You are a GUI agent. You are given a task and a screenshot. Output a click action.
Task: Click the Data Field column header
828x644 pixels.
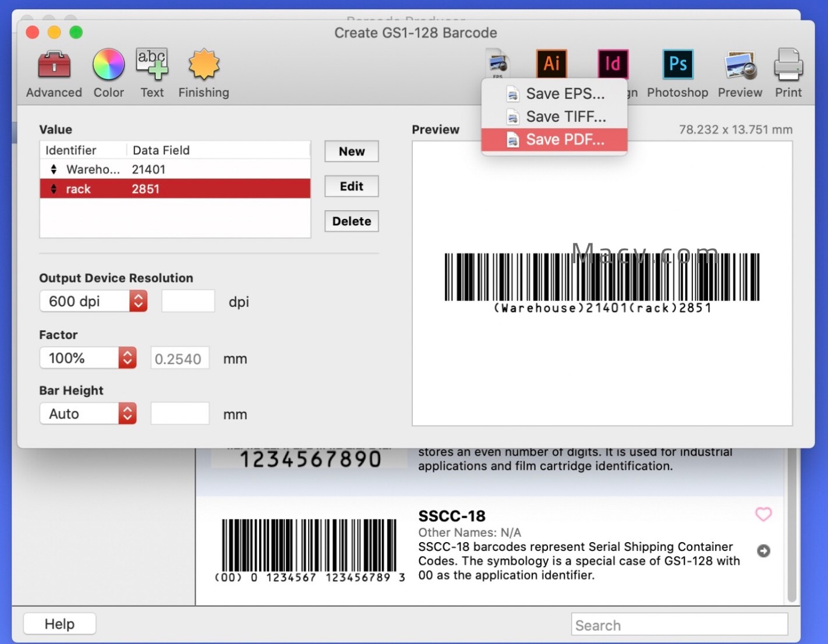point(218,150)
